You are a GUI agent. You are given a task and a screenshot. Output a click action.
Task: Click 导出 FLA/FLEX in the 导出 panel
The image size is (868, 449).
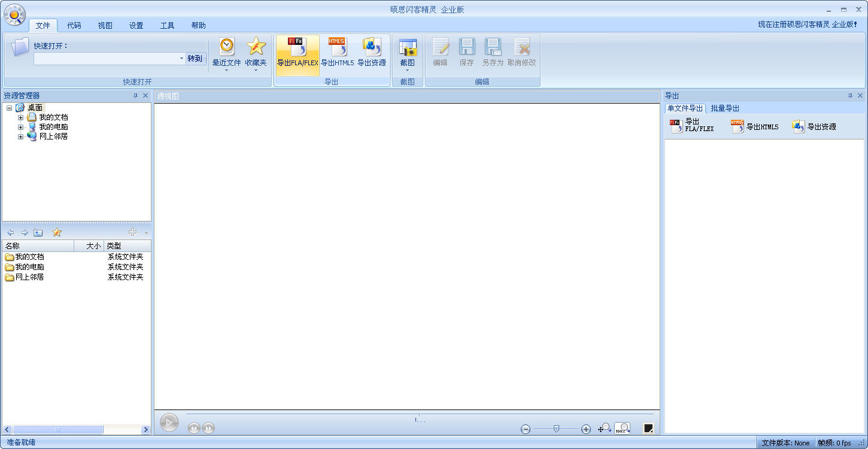click(692, 126)
